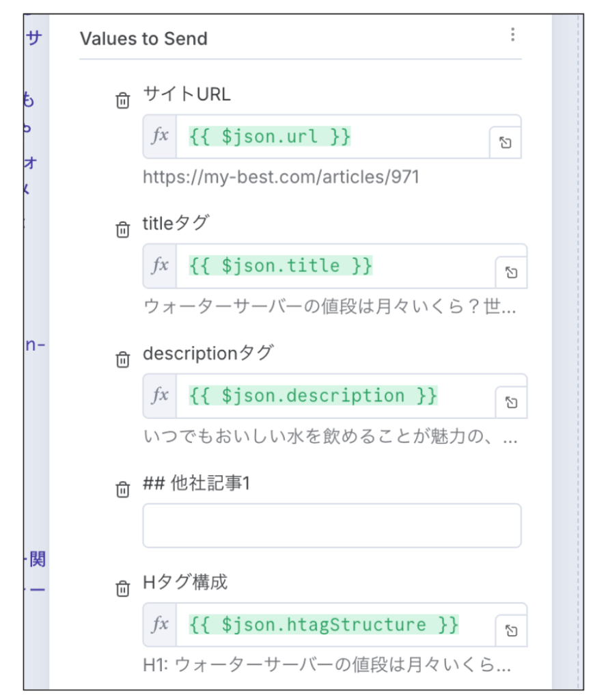Click the fx icon on the サイトURL field

point(160,137)
